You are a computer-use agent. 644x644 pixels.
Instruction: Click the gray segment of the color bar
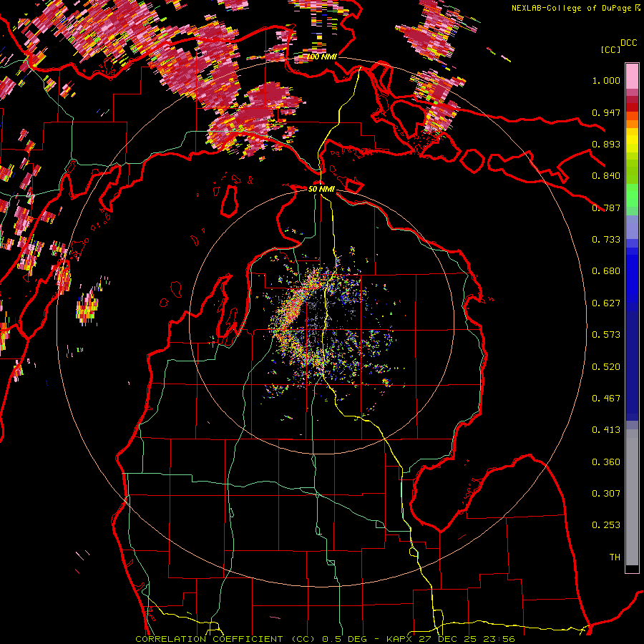coord(632,497)
